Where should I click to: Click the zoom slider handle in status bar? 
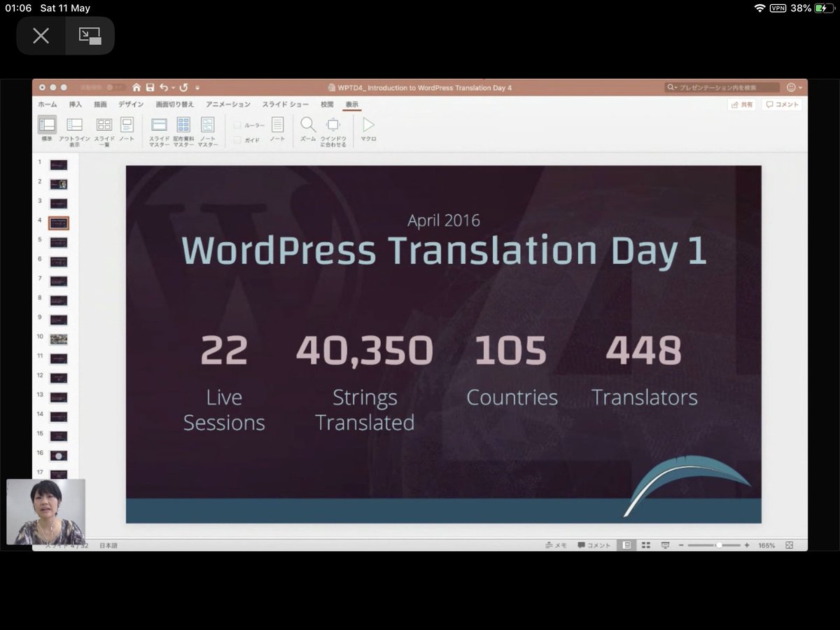[718, 545]
